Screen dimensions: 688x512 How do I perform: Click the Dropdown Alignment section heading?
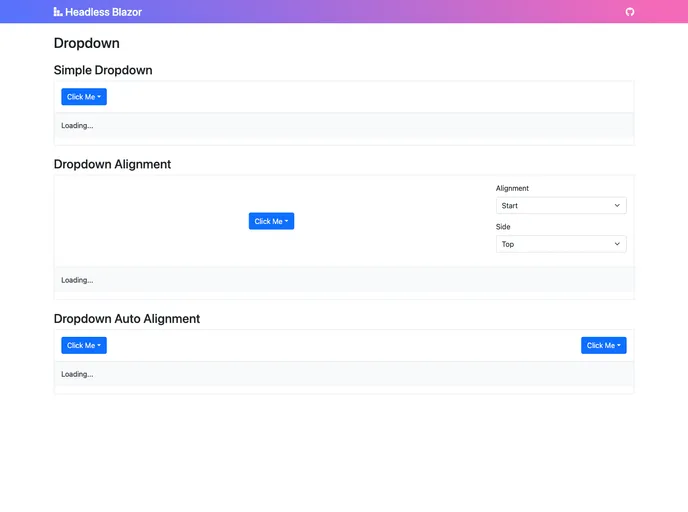click(112, 164)
